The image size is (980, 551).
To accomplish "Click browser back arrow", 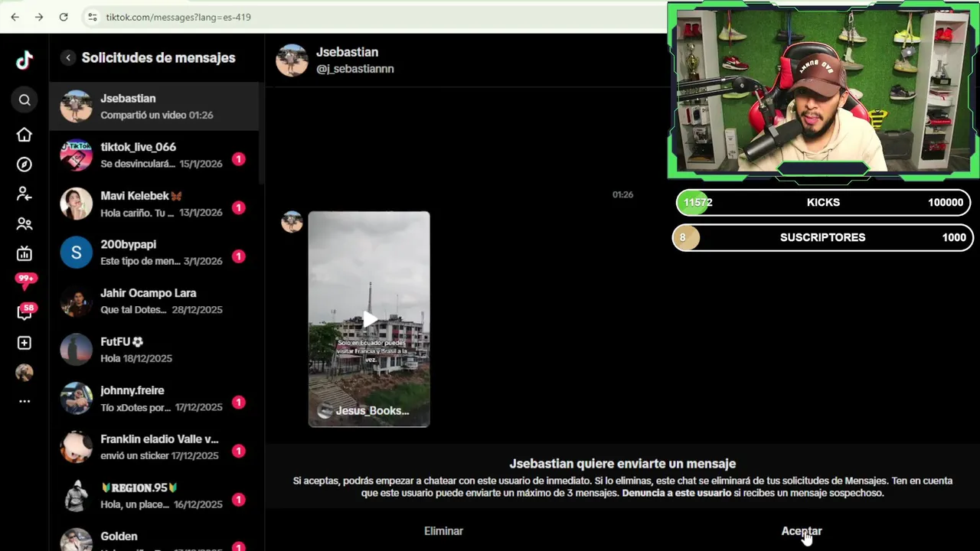I will pos(15,17).
